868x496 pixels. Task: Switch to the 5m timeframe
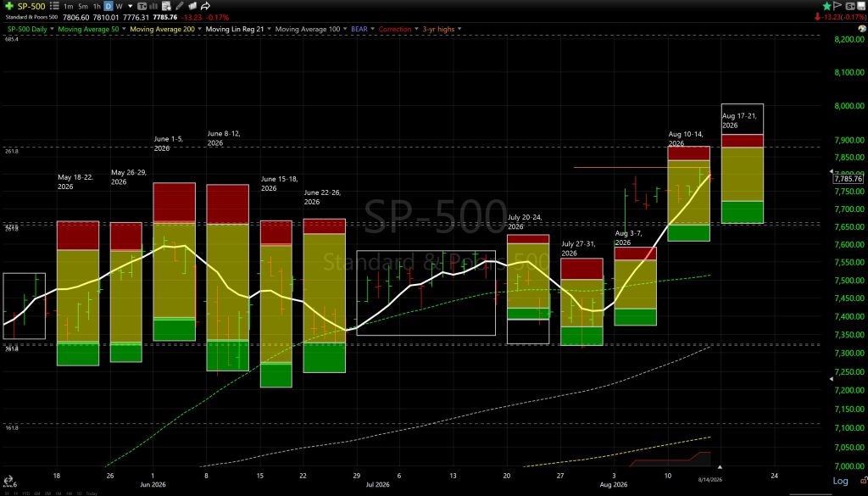tap(82, 7)
